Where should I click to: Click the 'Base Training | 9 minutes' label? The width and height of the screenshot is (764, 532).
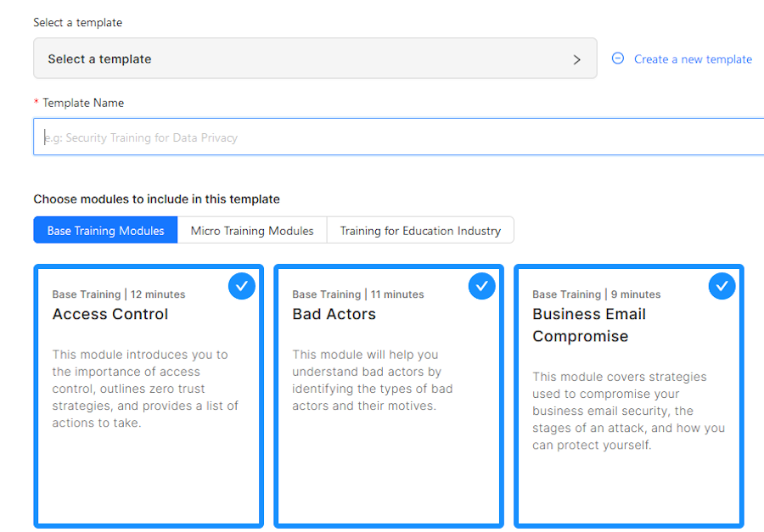(x=597, y=294)
